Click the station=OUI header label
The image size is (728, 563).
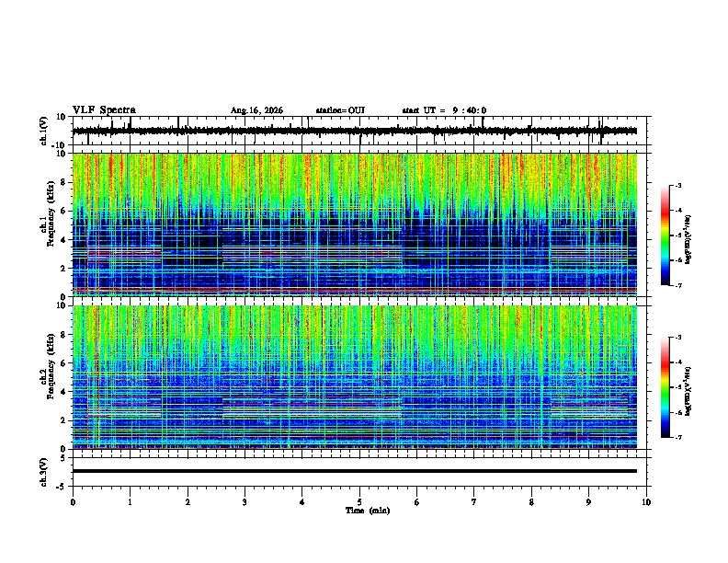340,110
